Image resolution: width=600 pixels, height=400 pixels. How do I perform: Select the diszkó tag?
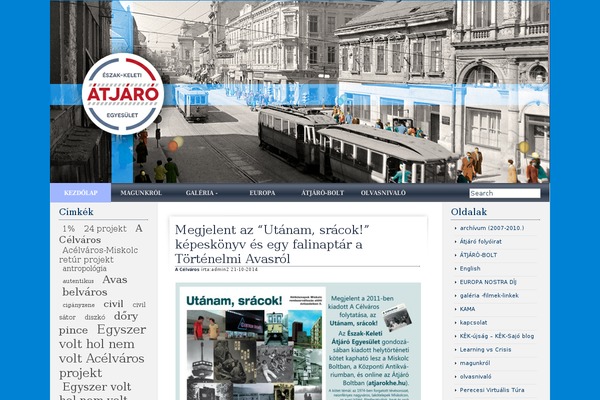click(x=95, y=317)
